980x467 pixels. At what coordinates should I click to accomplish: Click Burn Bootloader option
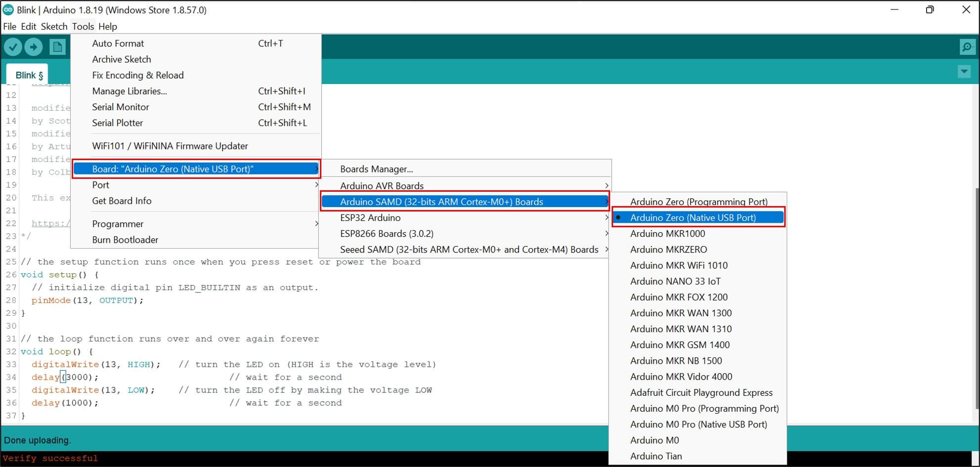[125, 240]
